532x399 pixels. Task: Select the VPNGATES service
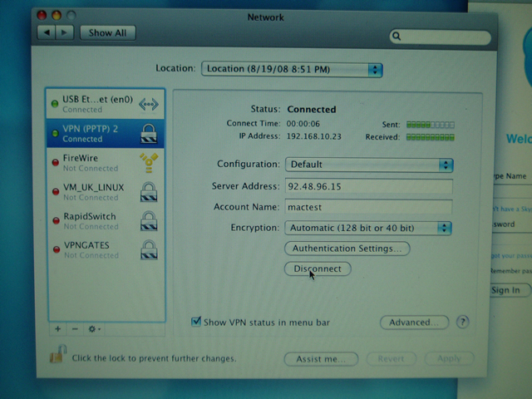tap(106, 249)
